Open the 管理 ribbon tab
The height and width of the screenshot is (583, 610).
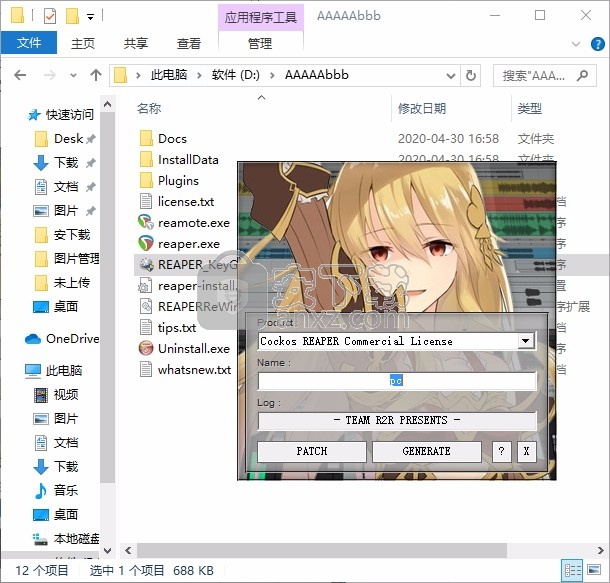[x=260, y=43]
